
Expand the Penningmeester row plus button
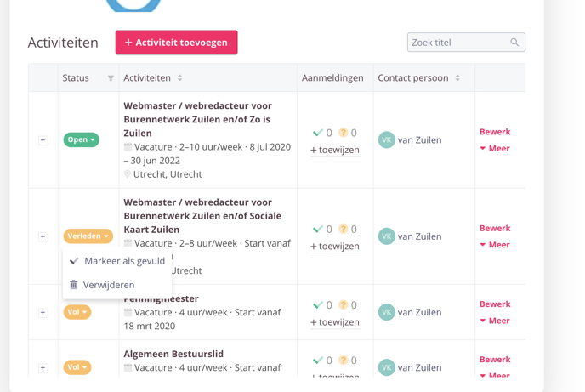pos(43,312)
